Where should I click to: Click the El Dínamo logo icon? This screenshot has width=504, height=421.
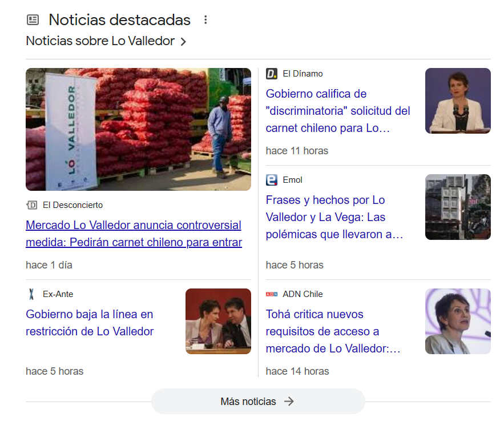tap(272, 74)
